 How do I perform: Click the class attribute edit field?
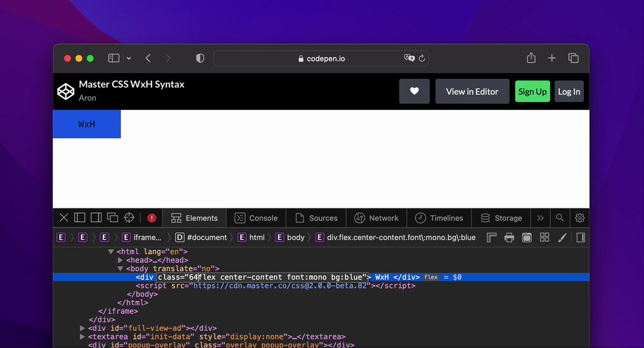click(x=264, y=277)
